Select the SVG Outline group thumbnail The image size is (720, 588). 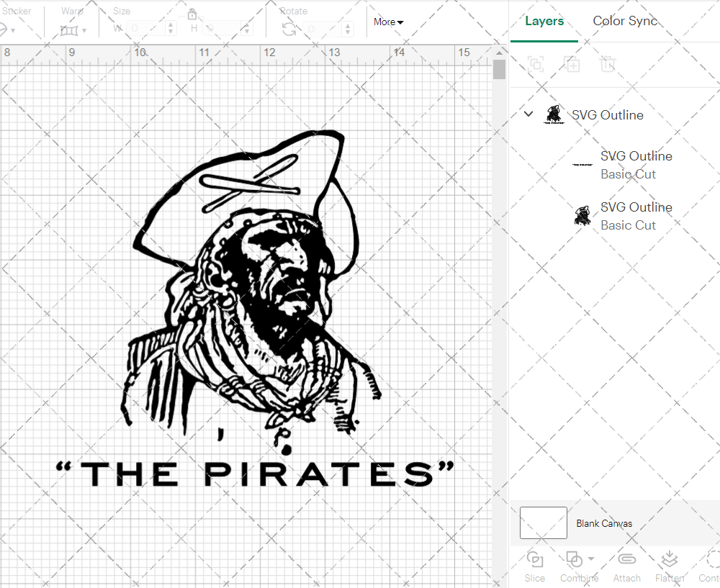coord(554,114)
